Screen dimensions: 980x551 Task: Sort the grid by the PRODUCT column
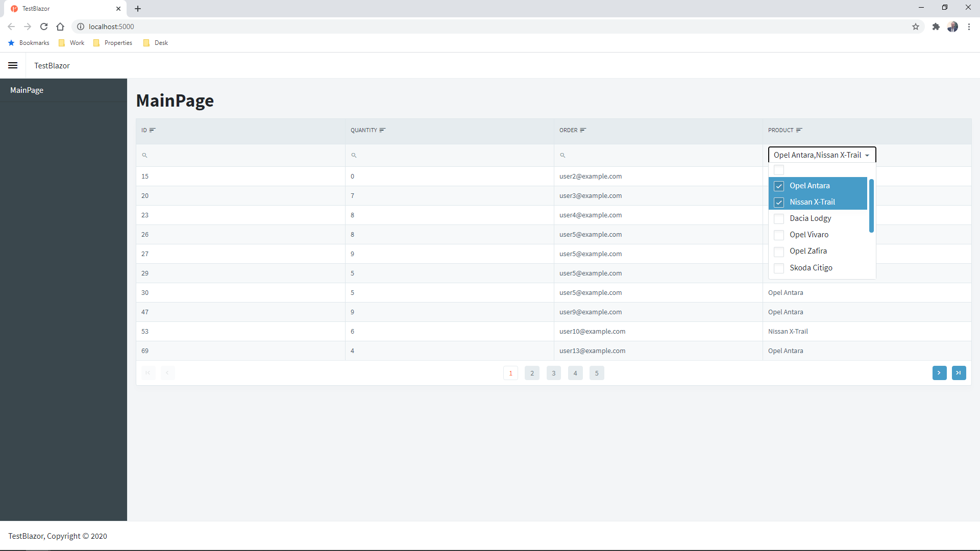click(800, 130)
